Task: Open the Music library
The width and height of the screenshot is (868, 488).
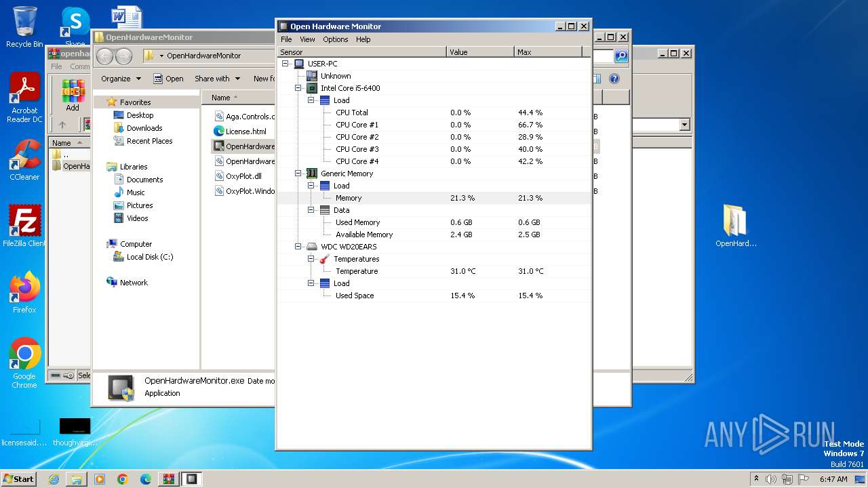Action: (x=136, y=192)
